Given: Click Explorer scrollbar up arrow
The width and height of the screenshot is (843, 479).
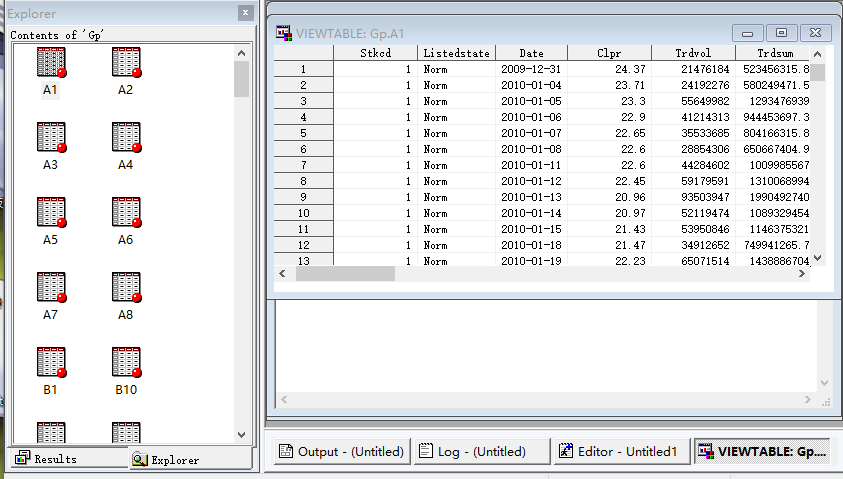Looking at the screenshot, I should (241, 53).
